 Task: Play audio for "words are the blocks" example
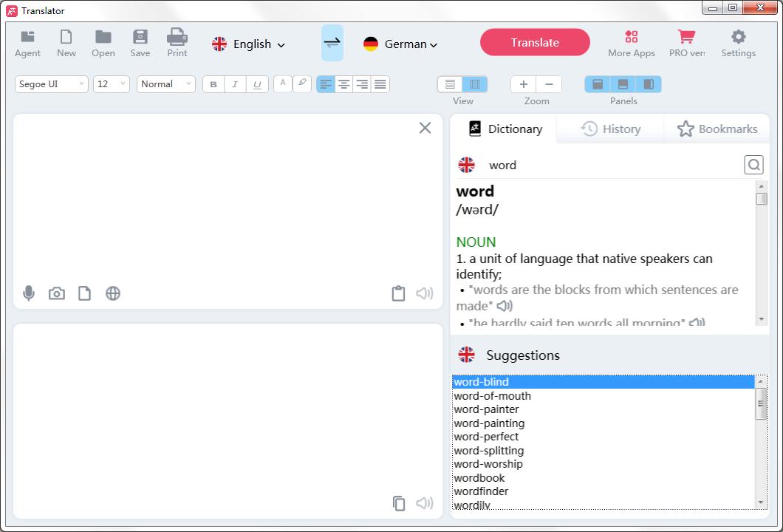coord(505,306)
